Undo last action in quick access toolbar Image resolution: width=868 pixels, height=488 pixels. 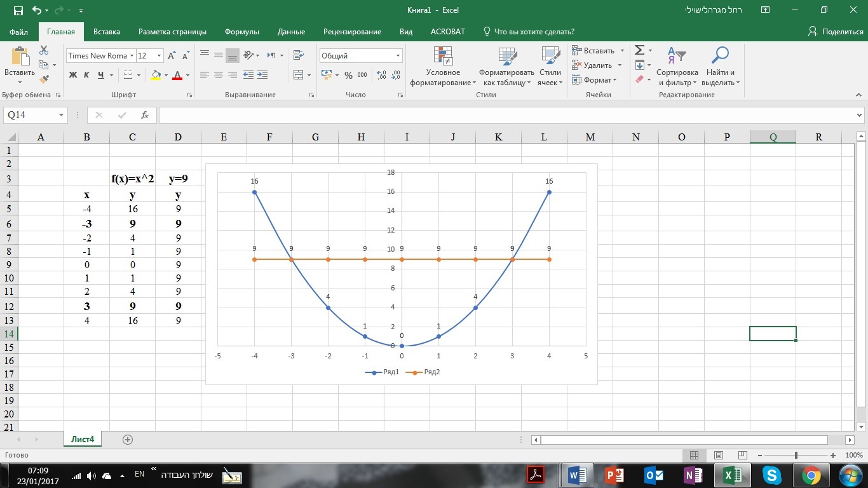tap(36, 10)
